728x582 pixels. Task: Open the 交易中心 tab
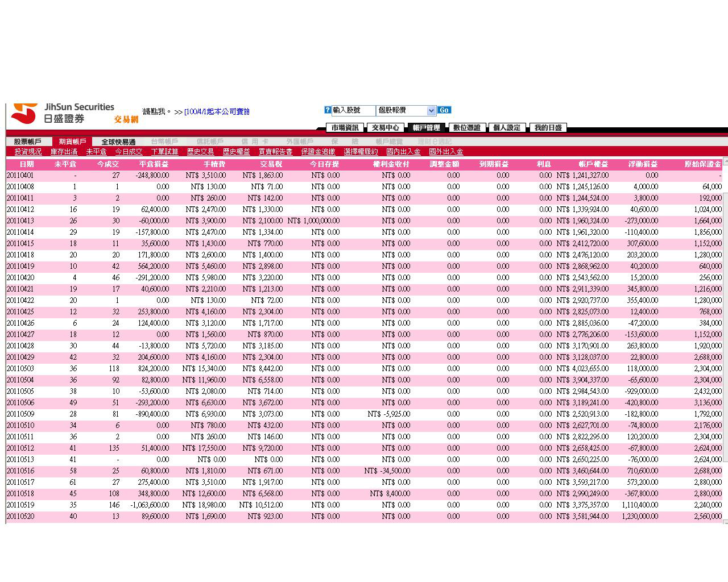[x=386, y=128]
